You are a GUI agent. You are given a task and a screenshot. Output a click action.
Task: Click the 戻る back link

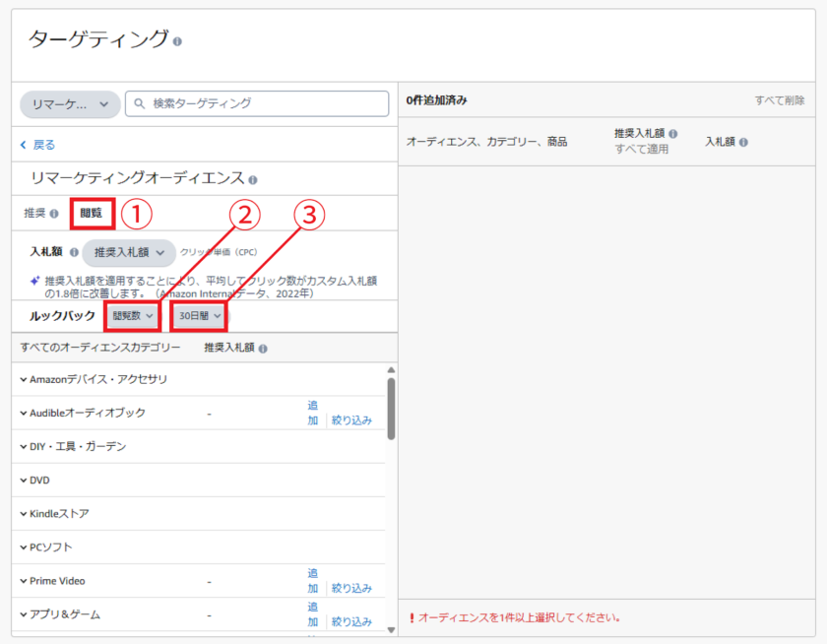(x=38, y=145)
